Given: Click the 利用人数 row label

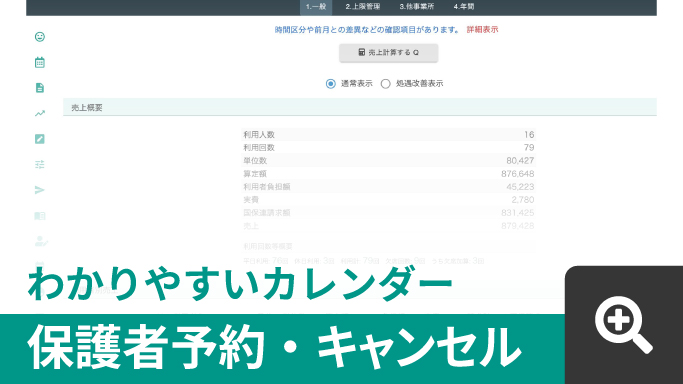Looking at the screenshot, I should click(x=259, y=135).
